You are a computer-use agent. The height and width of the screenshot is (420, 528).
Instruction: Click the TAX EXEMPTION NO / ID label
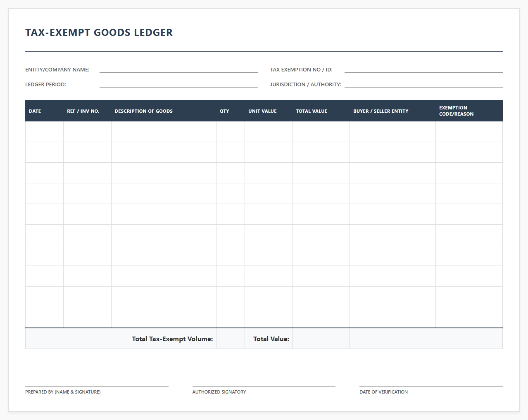[301, 69]
